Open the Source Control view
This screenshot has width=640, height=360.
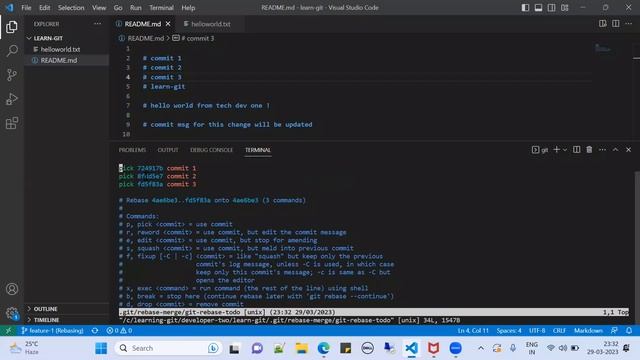[x=12, y=75]
